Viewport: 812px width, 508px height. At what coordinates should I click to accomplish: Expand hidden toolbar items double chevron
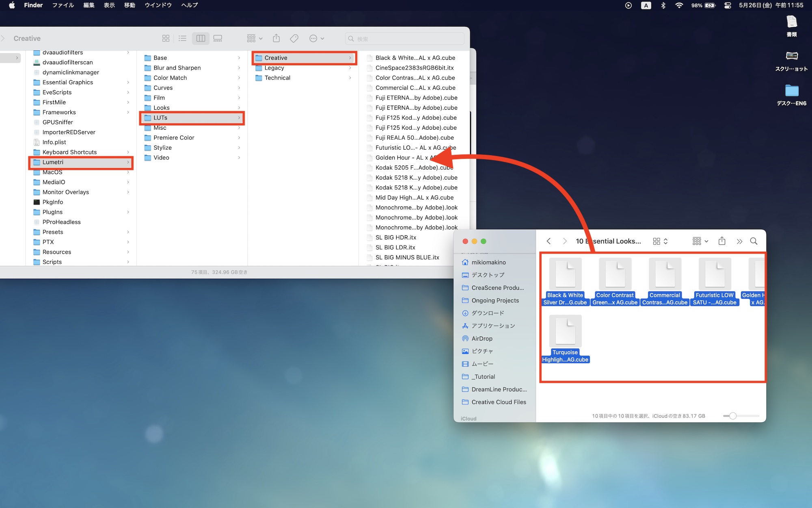[x=739, y=241]
